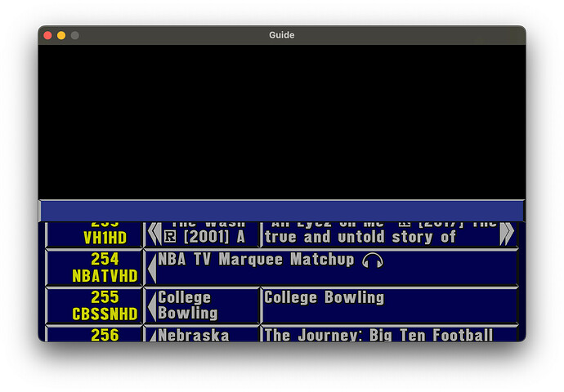This screenshot has height=392, width=564.
Task: Tune to channel 255 CBSSNHD
Action: [x=94, y=305]
